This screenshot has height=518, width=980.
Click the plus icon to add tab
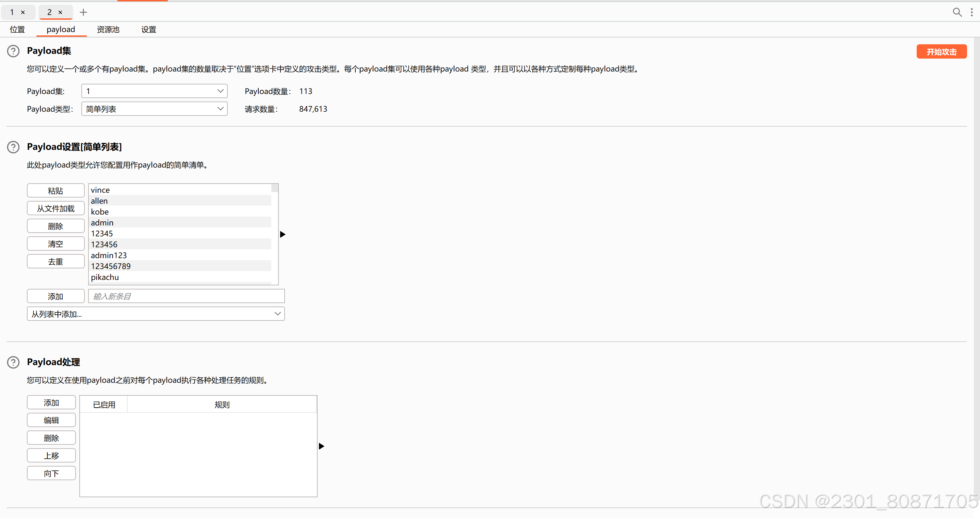(x=83, y=12)
